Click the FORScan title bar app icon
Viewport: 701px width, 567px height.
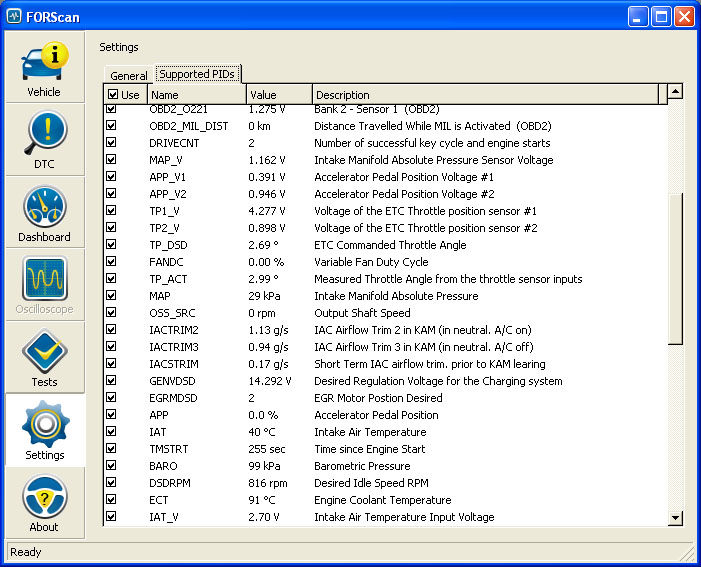14,16
